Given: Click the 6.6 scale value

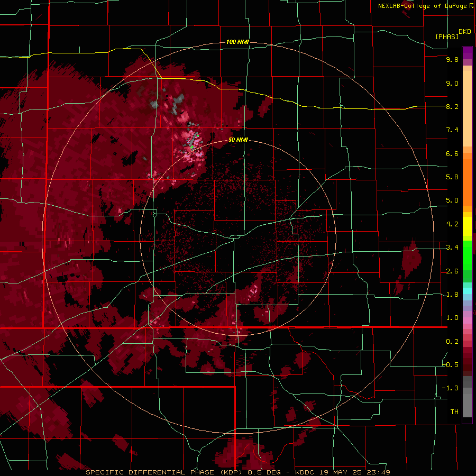Looking at the screenshot, I should click(x=452, y=153).
